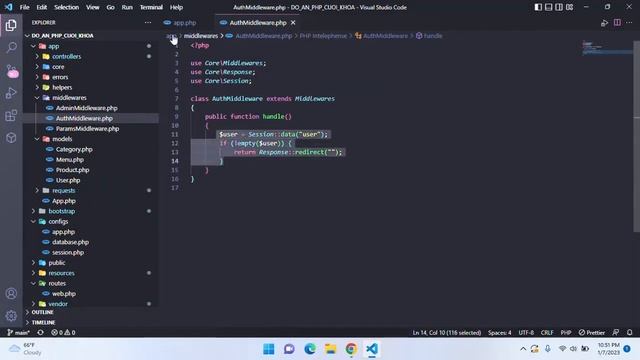640x360 pixels.
Task: Open the Run and Debug view
Action: point(11,93)
